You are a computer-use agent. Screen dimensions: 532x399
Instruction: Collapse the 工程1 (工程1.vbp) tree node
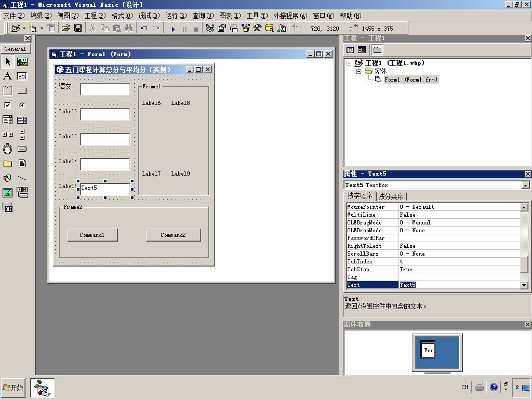(x=349, y=63)
